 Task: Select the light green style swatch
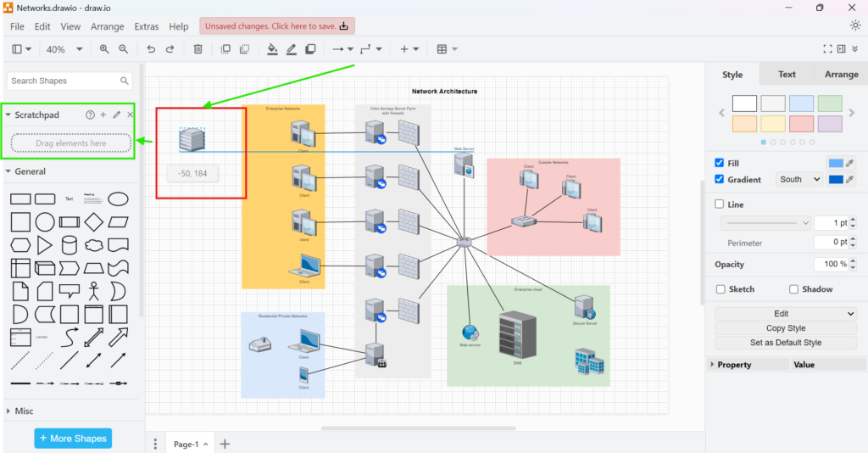pyautogui.click(x=830, y=103)
